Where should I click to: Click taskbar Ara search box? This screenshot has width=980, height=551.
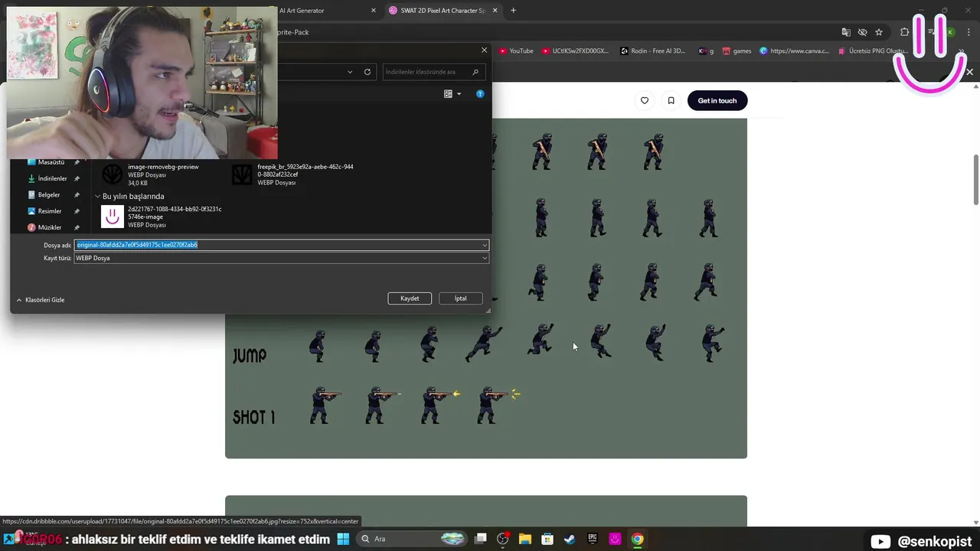(x=412, y=539)
